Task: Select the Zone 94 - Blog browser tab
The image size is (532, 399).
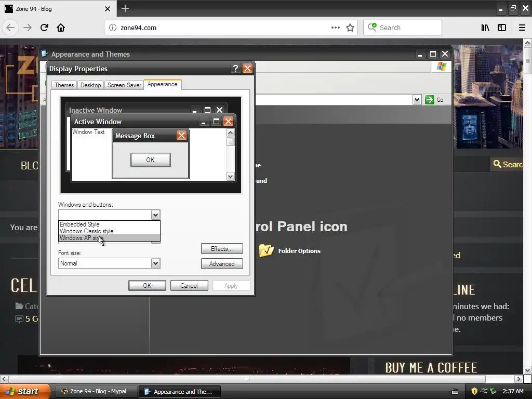Action: [58, 9]
